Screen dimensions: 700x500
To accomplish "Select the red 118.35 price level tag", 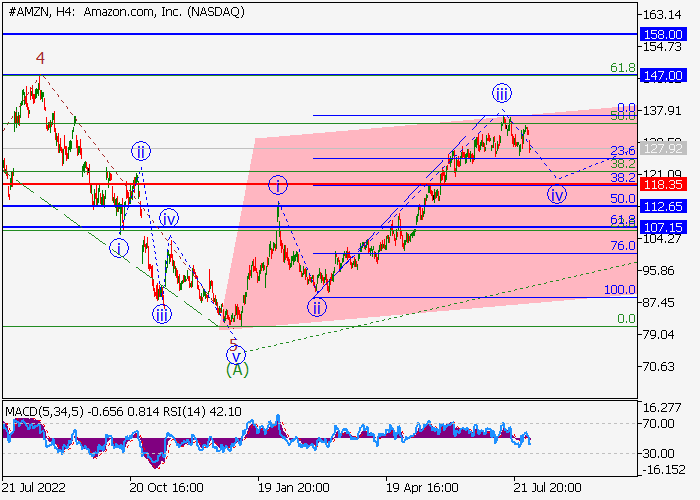I will 663,184.
